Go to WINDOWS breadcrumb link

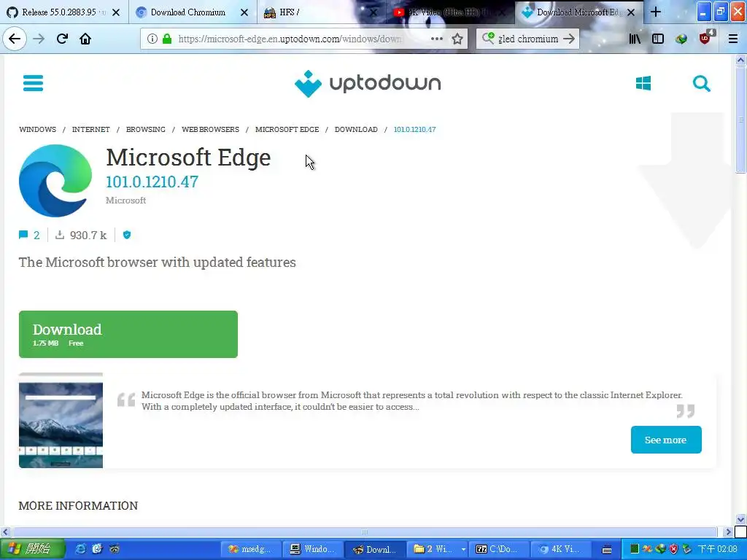pyautogui.click(x=38, y=130)
